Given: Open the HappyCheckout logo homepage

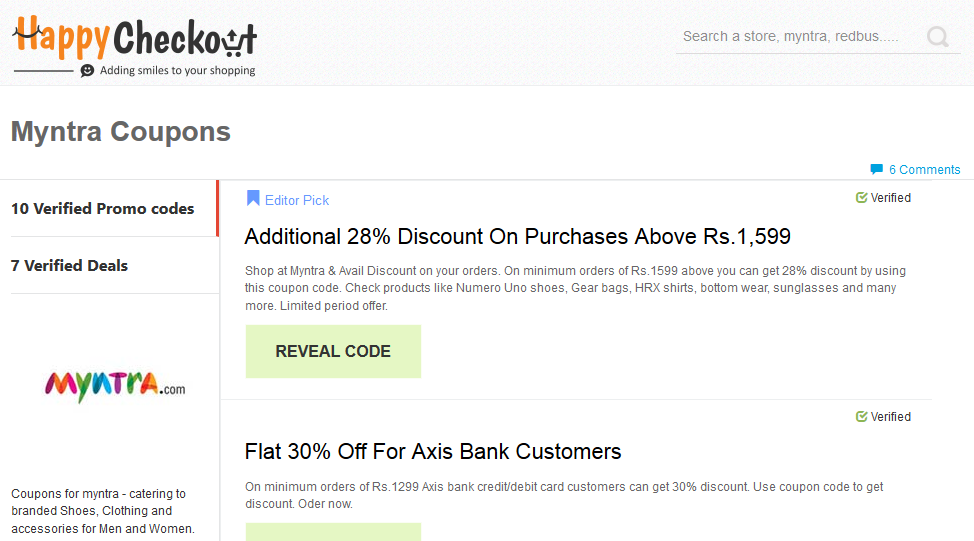Looking at the screenshot, I should point(135,45).
